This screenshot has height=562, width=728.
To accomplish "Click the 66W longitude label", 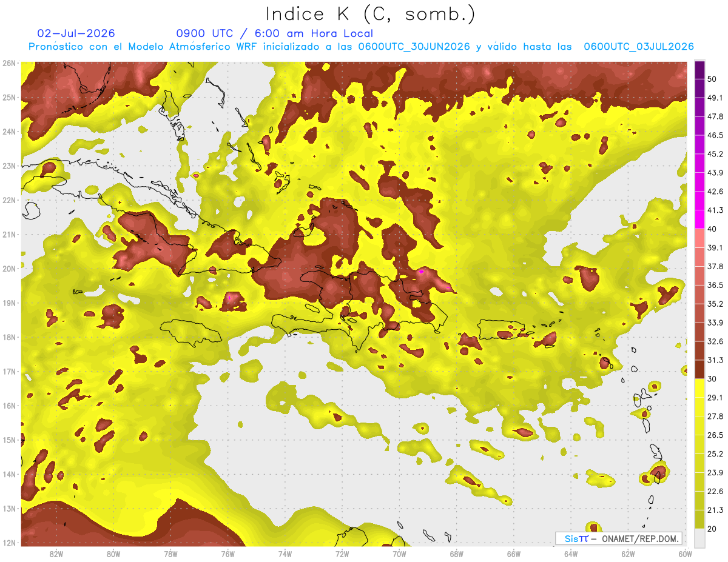I will pos(514,554).
